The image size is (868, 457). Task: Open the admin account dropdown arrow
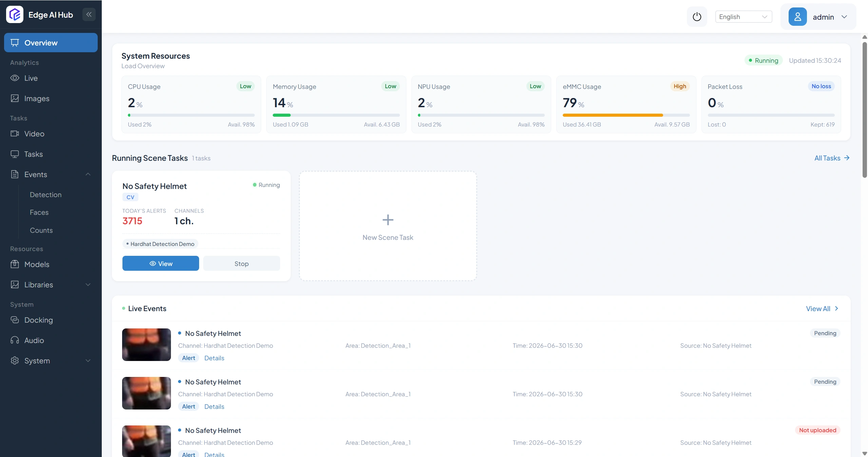point(844,17)
